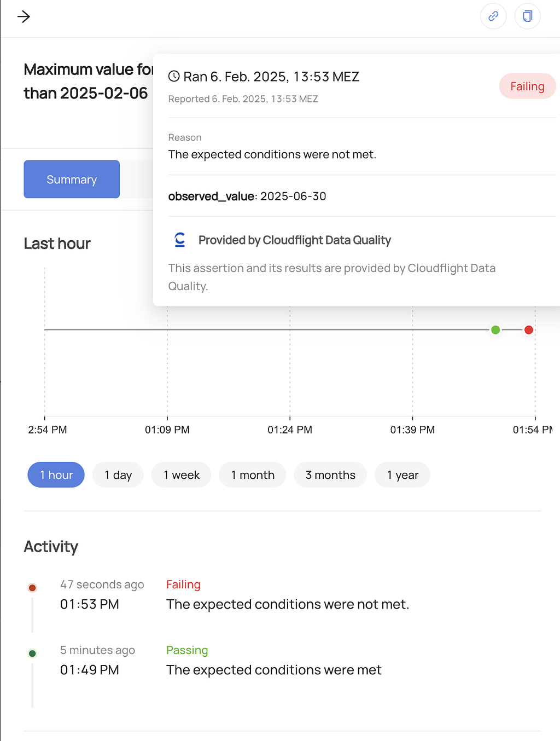Select the 1 hour time range

(x=56, y=474)
